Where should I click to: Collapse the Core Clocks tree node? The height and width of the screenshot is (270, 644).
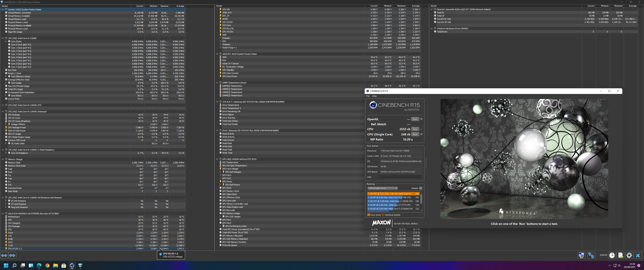point(6,42)
